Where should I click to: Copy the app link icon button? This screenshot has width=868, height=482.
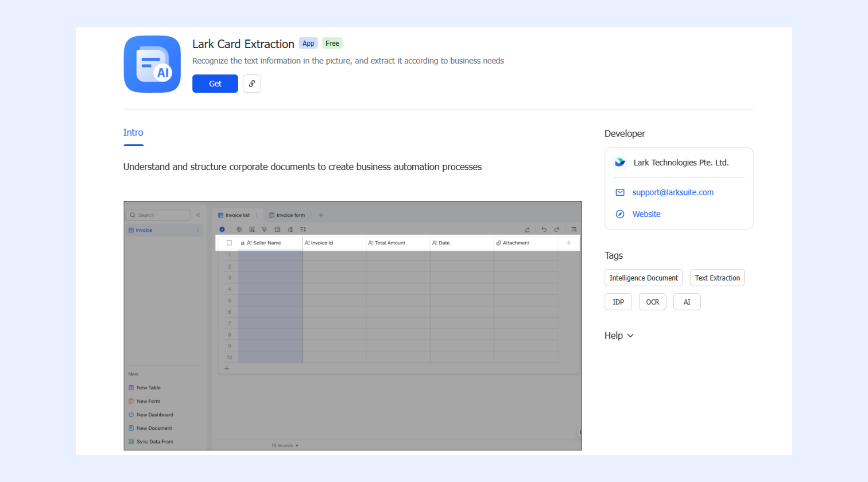(252, 84)
